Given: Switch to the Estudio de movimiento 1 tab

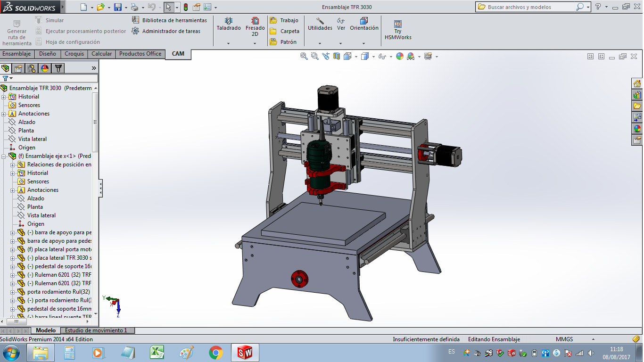Looking at the screenshot, I should point(96,330).
